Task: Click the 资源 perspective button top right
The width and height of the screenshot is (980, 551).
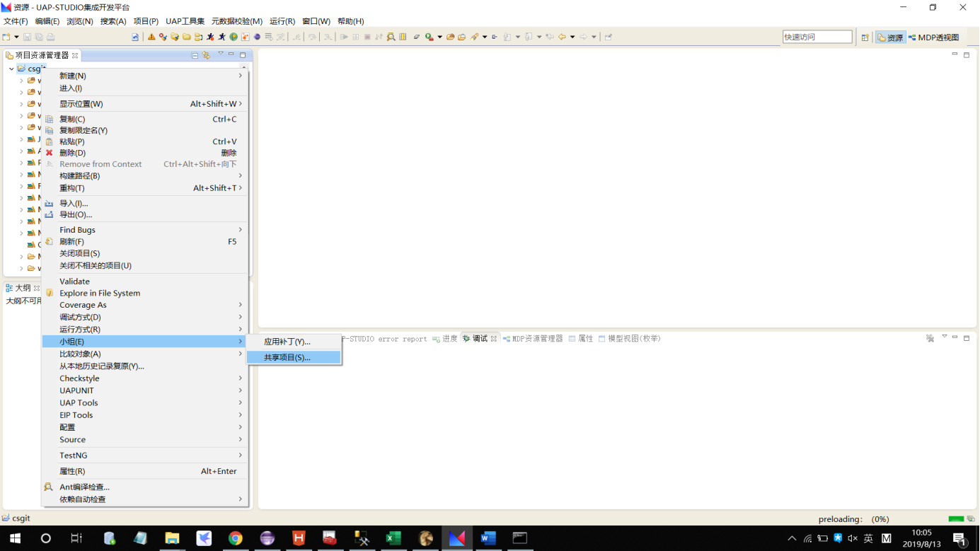Action: click(x=889, y=37)
